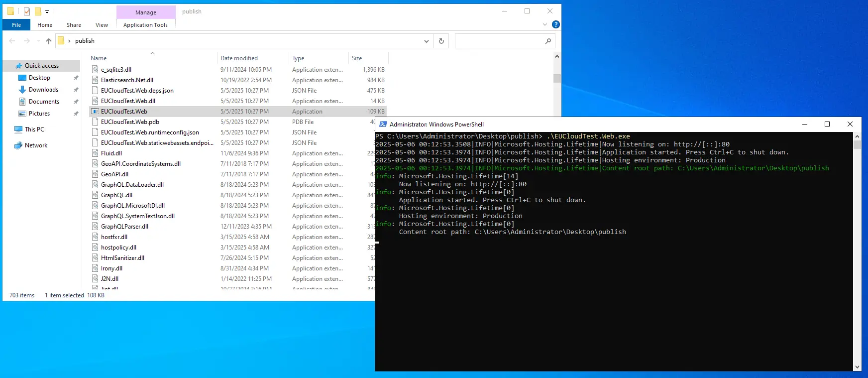This screenshot has width=868, height=378.
Task: Open Pictures in the navigation pane
Action: pos(39,114)
